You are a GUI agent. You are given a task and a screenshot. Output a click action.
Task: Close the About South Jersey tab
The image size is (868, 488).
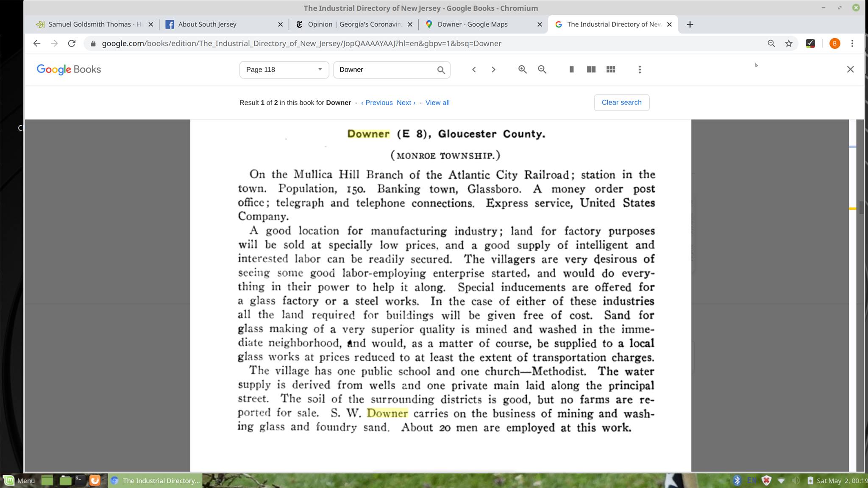(280, 25)
